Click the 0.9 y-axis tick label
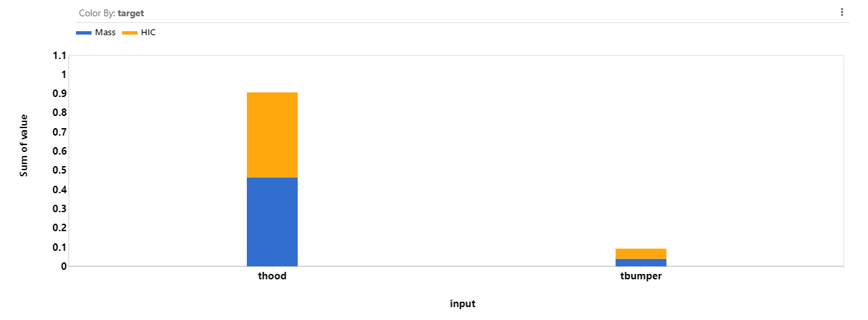 coord(60,93)
